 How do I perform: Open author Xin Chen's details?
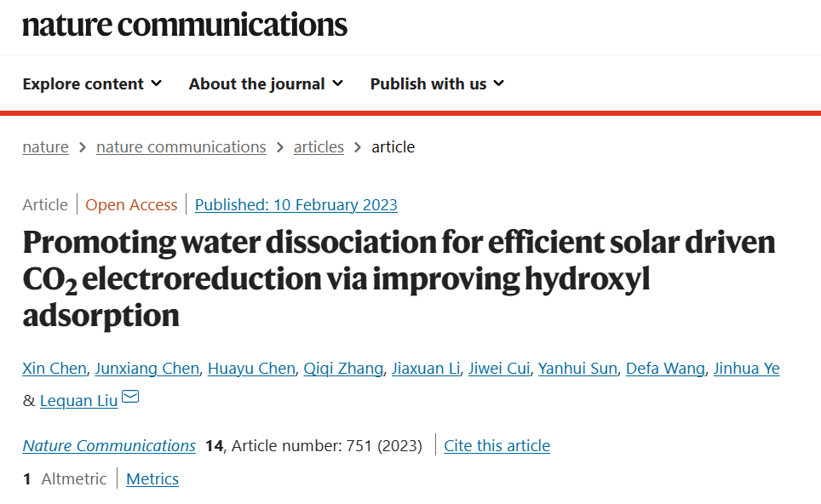click(x=55, y=369)
